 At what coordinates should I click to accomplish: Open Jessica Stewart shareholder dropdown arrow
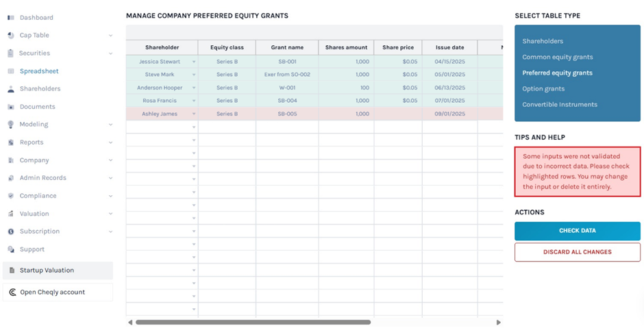click(193, 62)
